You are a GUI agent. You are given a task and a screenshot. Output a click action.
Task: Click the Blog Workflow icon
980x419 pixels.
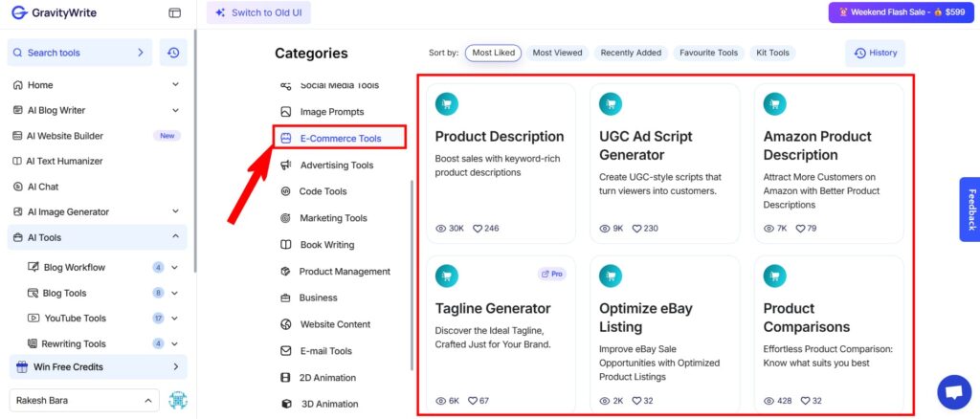click(33, 267)
